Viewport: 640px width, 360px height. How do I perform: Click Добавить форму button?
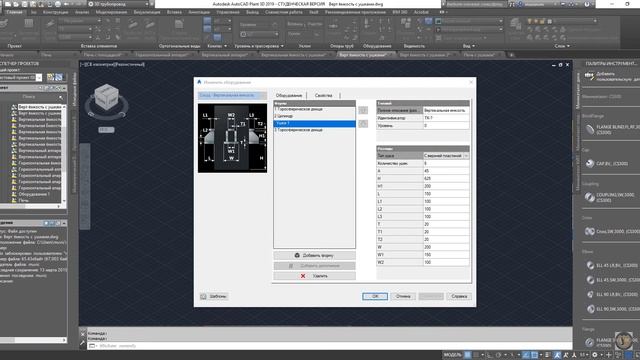point(314,256)
